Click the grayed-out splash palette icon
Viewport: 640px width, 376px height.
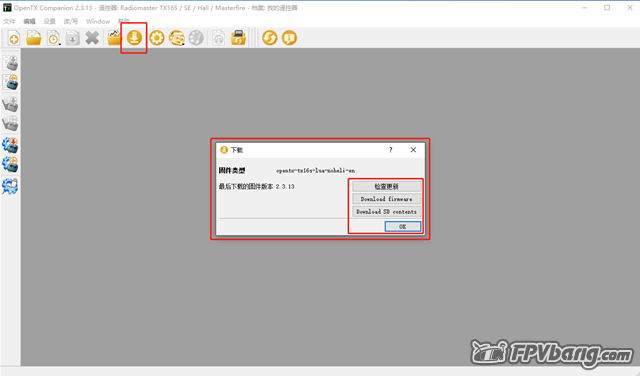[196, 38]
